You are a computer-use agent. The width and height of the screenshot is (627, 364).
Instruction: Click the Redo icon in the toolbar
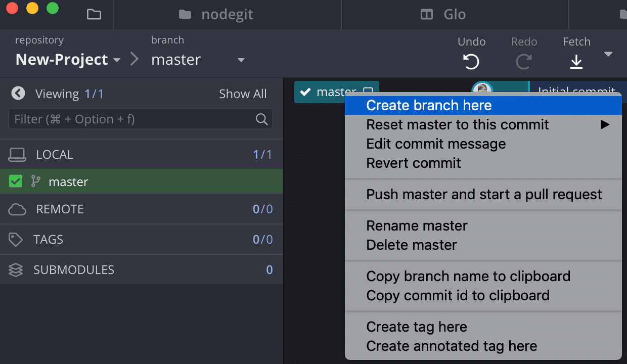523,61
